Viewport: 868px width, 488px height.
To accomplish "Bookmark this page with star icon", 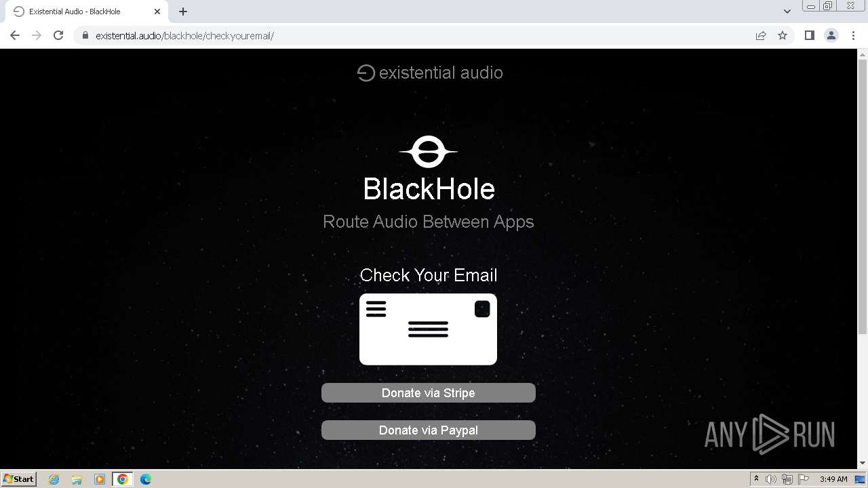I will 783,35.
